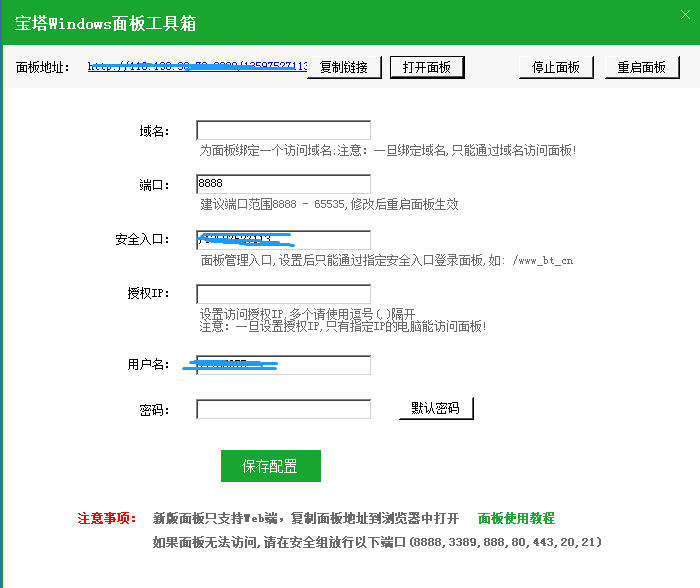700x588 pixels.
Task: Click the 打开面板 button
Action: (x=427, y=67)
